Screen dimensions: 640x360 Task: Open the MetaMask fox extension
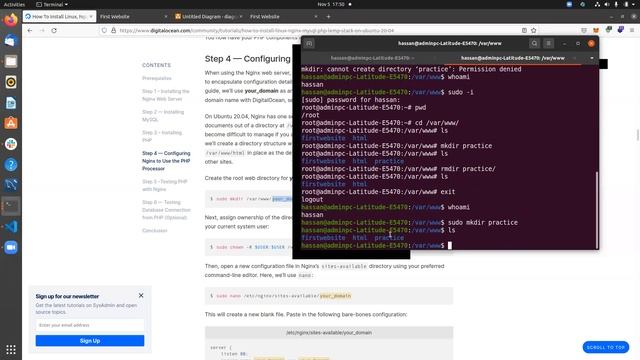pos(596,30)
